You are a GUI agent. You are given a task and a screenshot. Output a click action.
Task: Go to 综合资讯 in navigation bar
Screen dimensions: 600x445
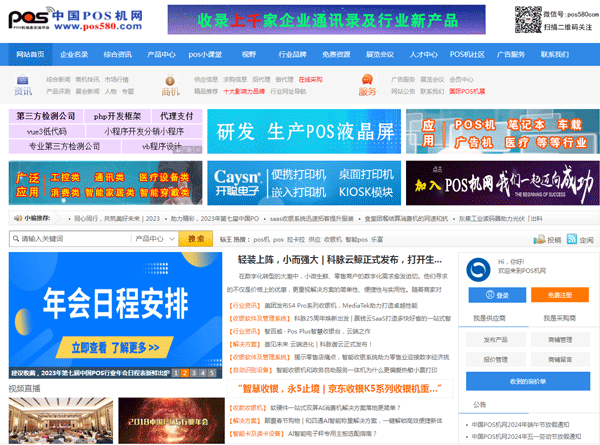pyautogui.click(x=117, y=54)
